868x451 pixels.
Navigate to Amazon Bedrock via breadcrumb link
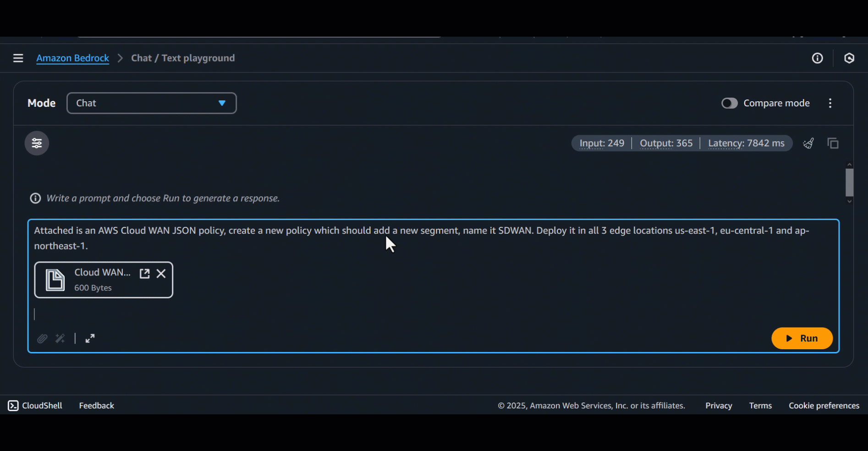72,58
